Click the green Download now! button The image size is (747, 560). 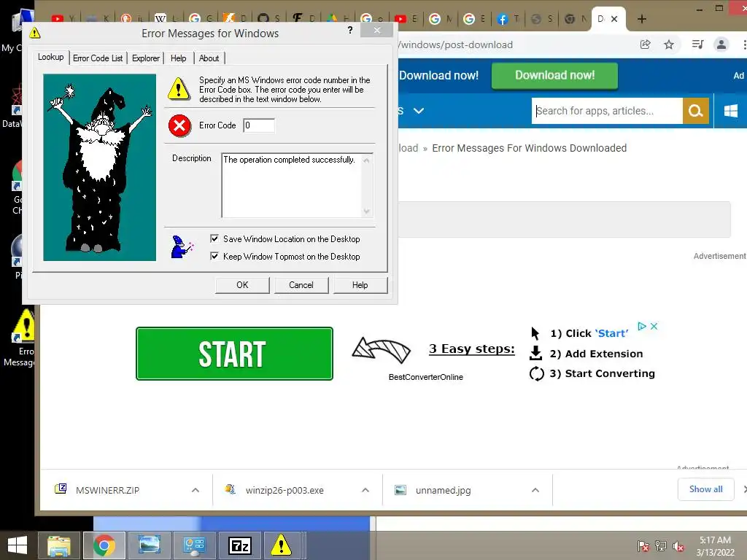pos(554,75)
